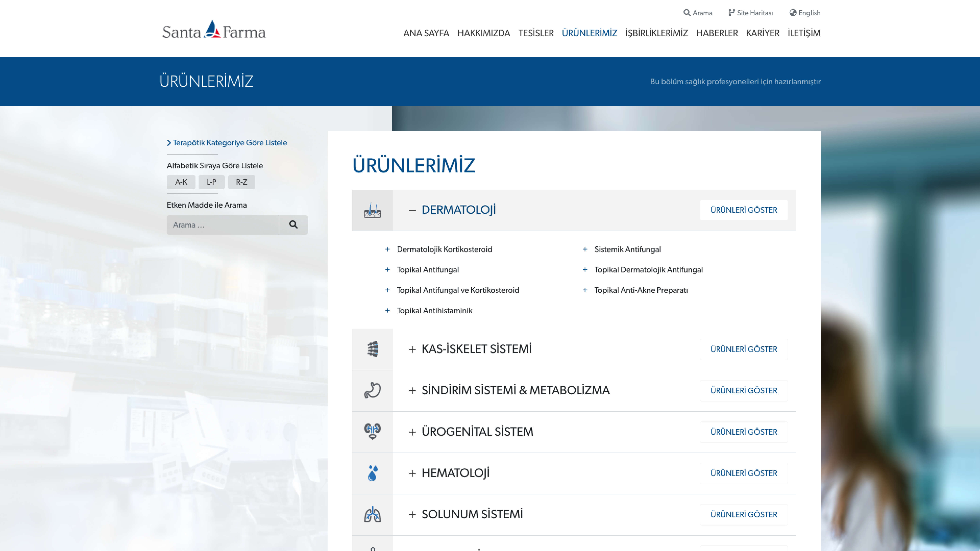Go to ANA SAYFA menu item
The image size is (980, 551).
click(426, 33)
